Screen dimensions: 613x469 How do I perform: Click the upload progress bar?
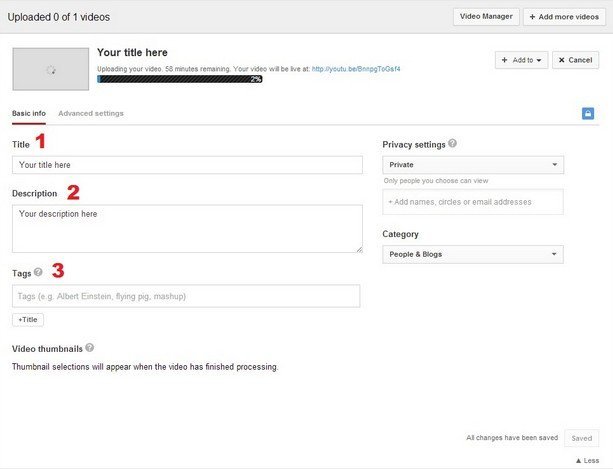[x=180, y=78]
